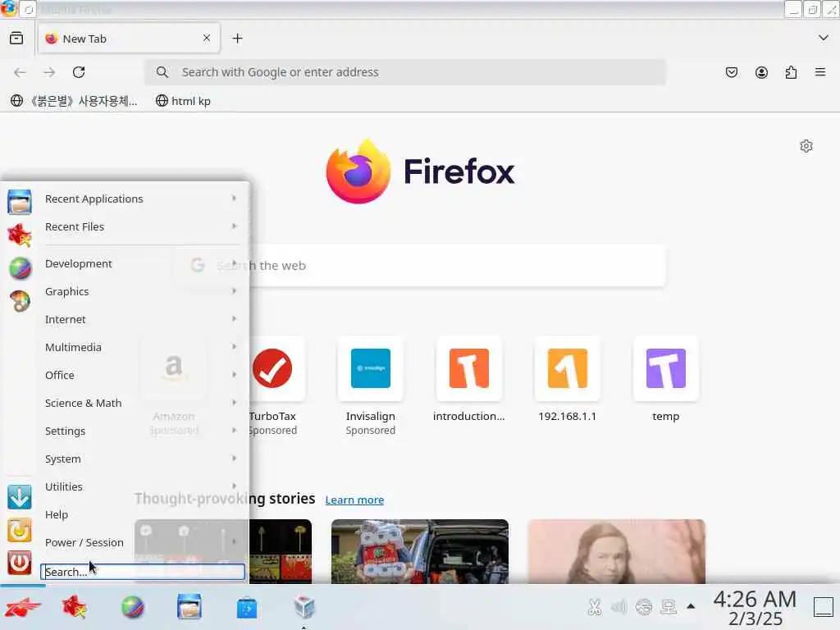Screen dimensions: 840x630
Task: Click paint palette favorite in menu sidebar
Action: tap(20, 301)
